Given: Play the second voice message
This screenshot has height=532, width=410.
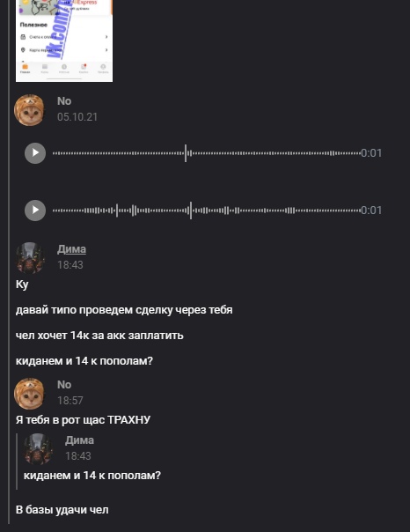Looking at the screenshot, I should (x=35, y=211).
